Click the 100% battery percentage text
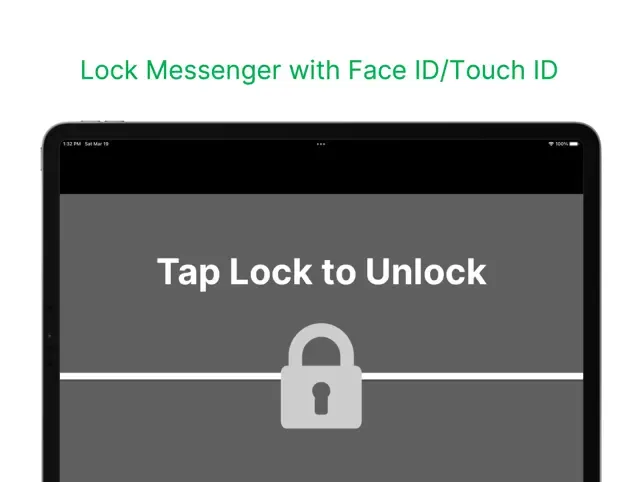The width and height of the screenshot is (643, 482). [561, 144]
